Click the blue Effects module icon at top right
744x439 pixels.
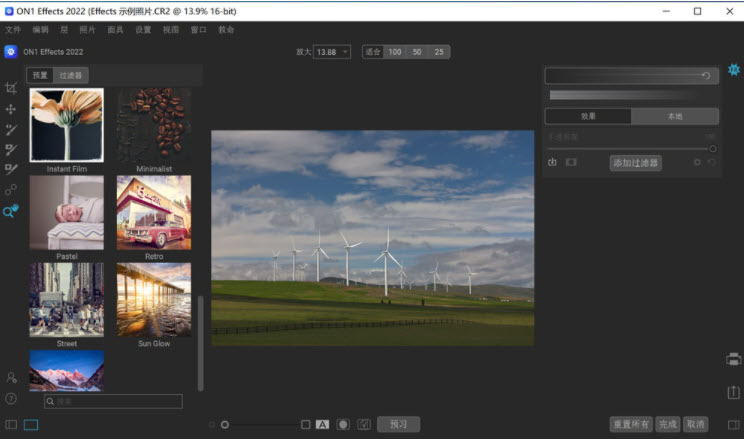(x=734, y=70)
